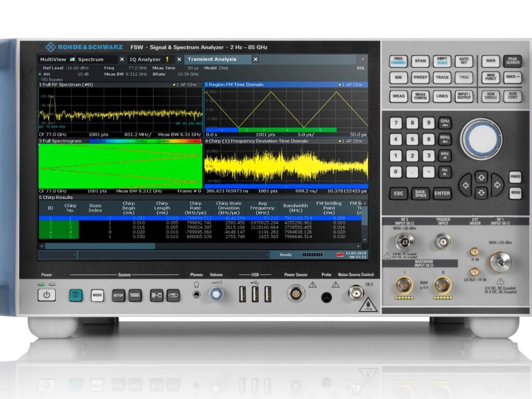Open the small dropdown arrow left of the Ready indicator

(x=267, y=254)
